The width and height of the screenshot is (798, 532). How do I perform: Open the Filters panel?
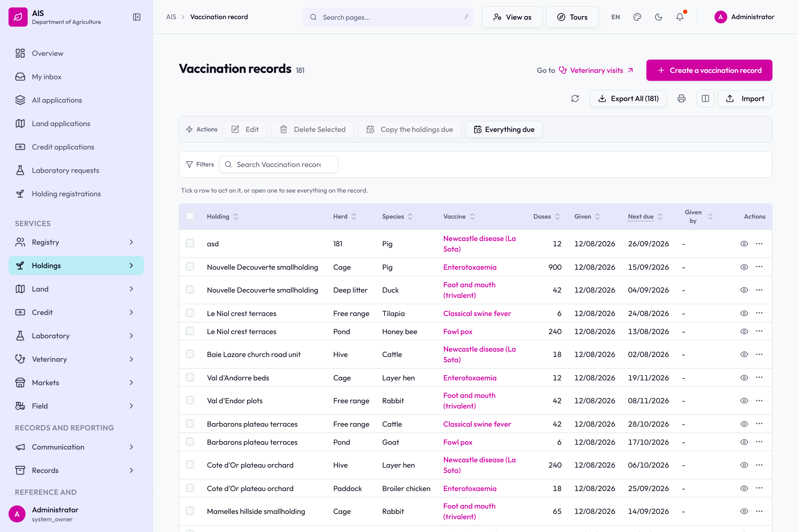click(200, 164)
